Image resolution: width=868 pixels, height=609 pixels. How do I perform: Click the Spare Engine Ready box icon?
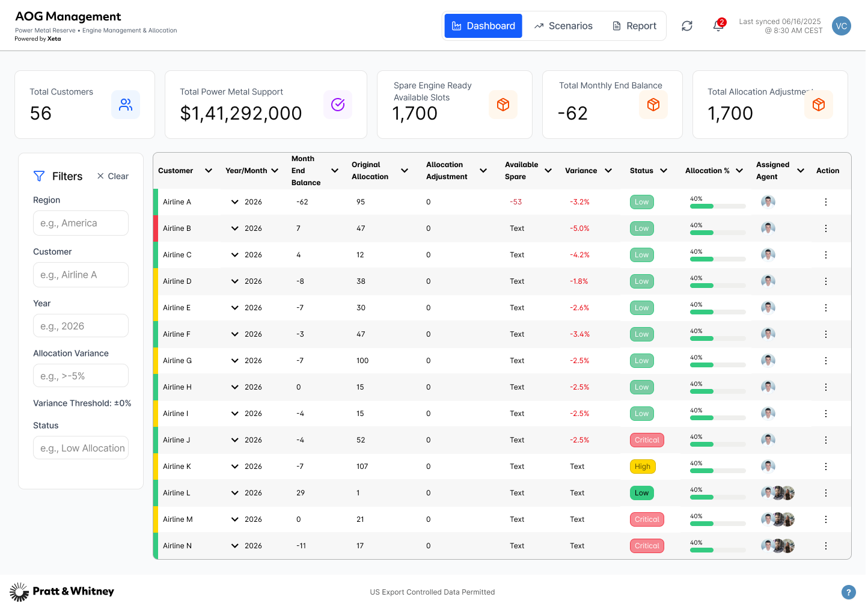click(x=503, y=105)
